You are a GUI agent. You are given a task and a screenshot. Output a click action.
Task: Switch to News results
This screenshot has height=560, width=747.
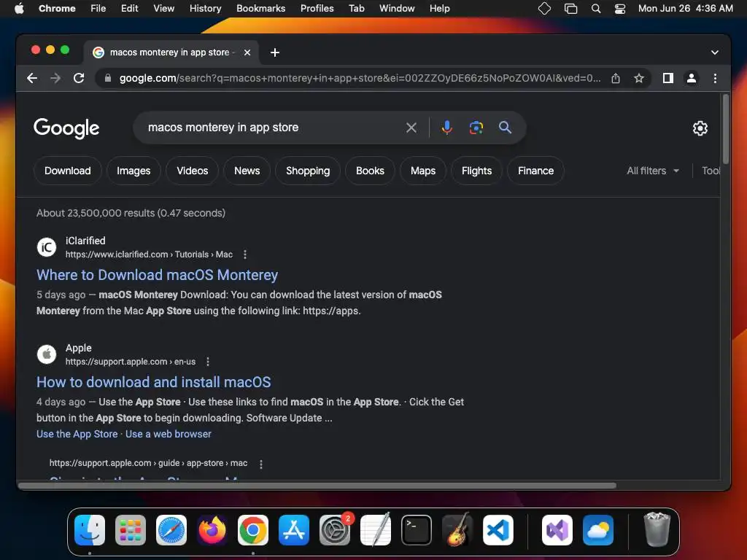point(247,171)
